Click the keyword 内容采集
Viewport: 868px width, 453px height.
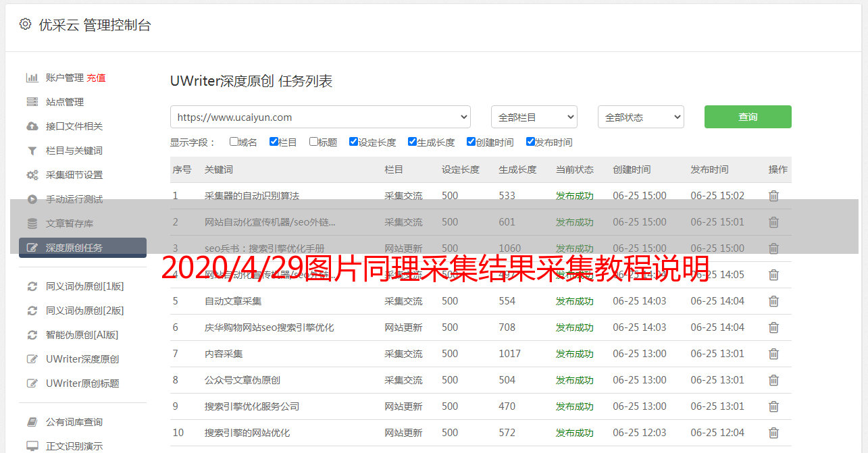[x=224, y=354]
